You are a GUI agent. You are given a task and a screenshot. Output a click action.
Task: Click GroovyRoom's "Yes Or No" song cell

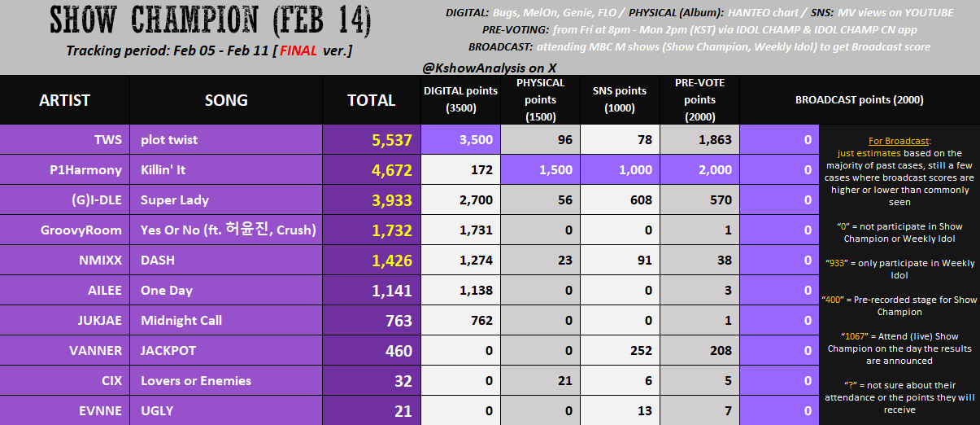[x=228, y=230]
